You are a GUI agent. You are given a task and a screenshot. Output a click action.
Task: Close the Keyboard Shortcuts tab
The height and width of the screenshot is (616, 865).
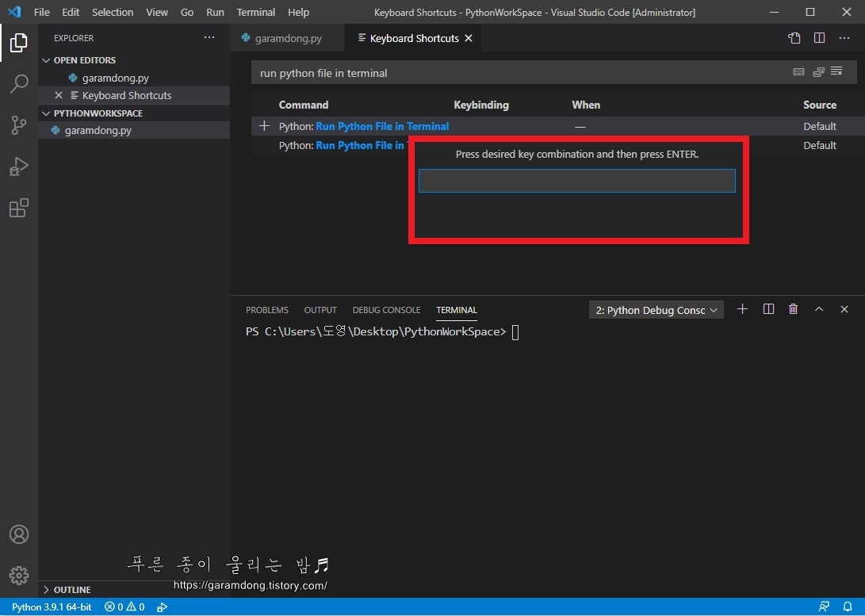coord(469,38)
